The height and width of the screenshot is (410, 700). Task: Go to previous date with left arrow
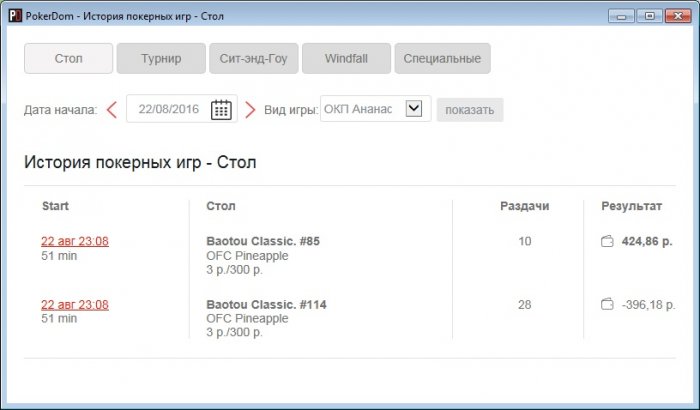tap(112, 109)
